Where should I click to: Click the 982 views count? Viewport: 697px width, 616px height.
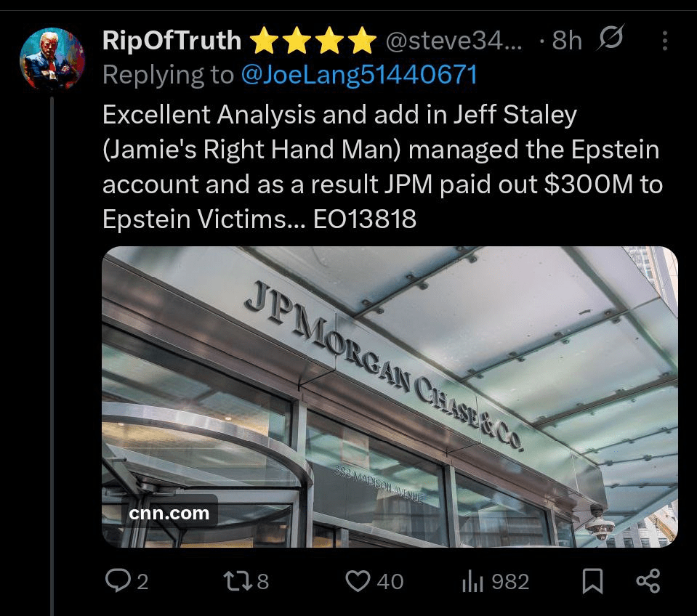point(510,582)
